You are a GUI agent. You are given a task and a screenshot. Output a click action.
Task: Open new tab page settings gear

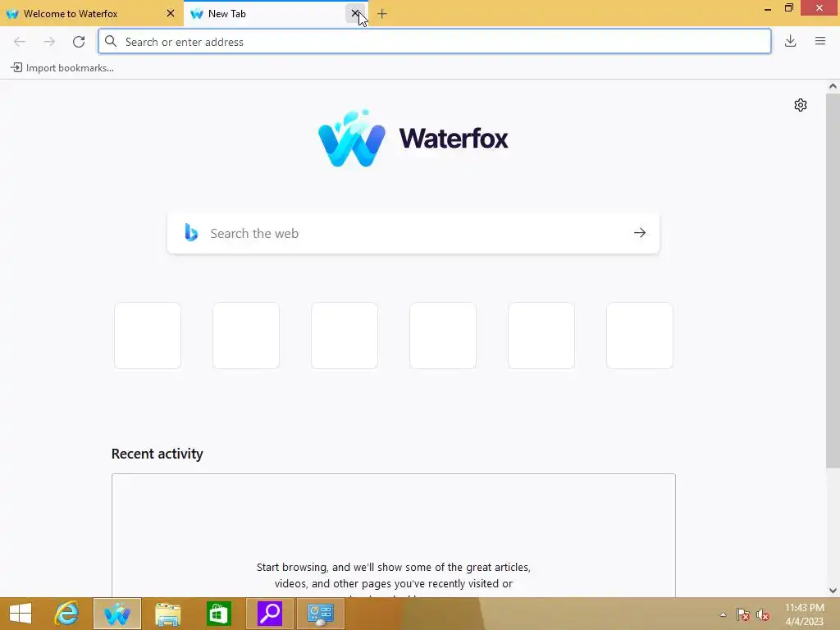pyautogui.click(x=801, y=105)
